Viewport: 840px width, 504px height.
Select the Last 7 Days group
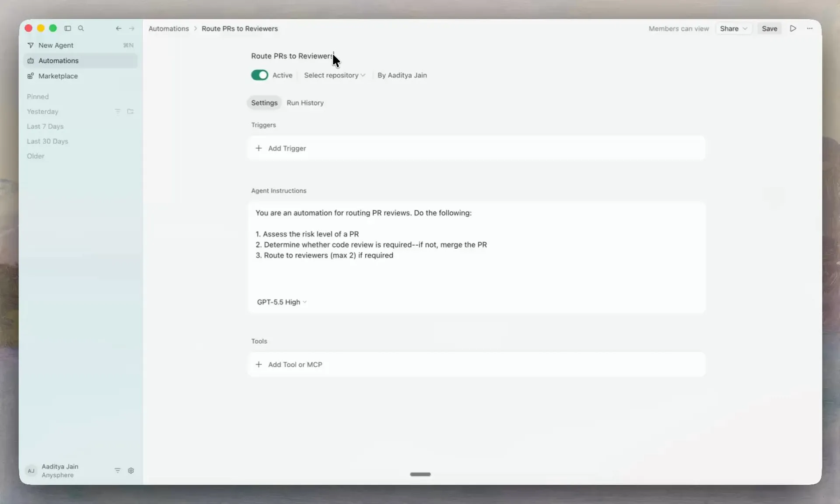point(45,126)
